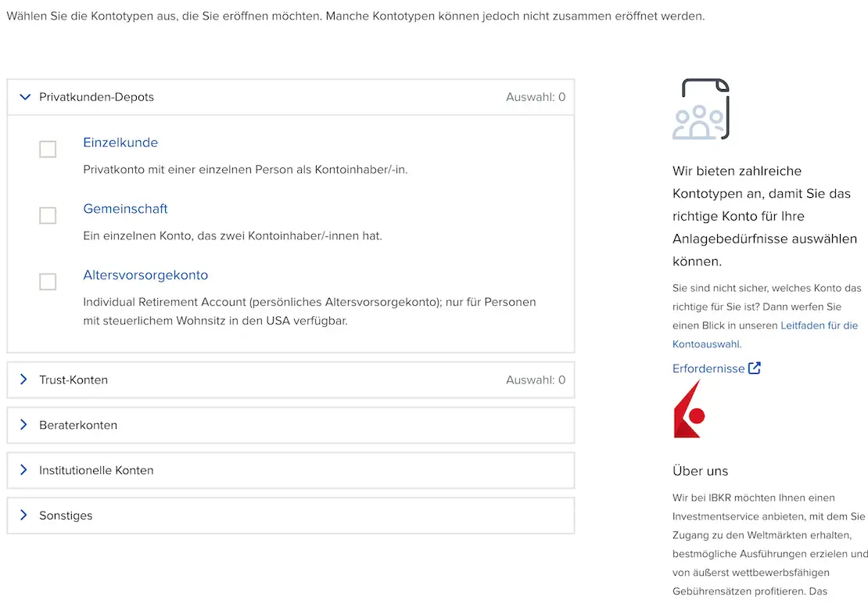Click the Über uns heading
The width and height of the screenshot is (868, 604).
coord(700,471)
